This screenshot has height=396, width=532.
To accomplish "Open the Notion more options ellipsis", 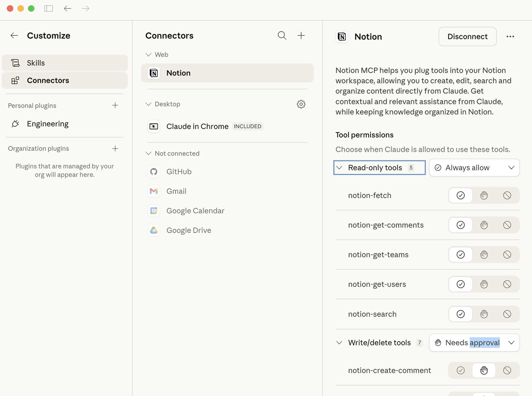I will tap(510, 36).
